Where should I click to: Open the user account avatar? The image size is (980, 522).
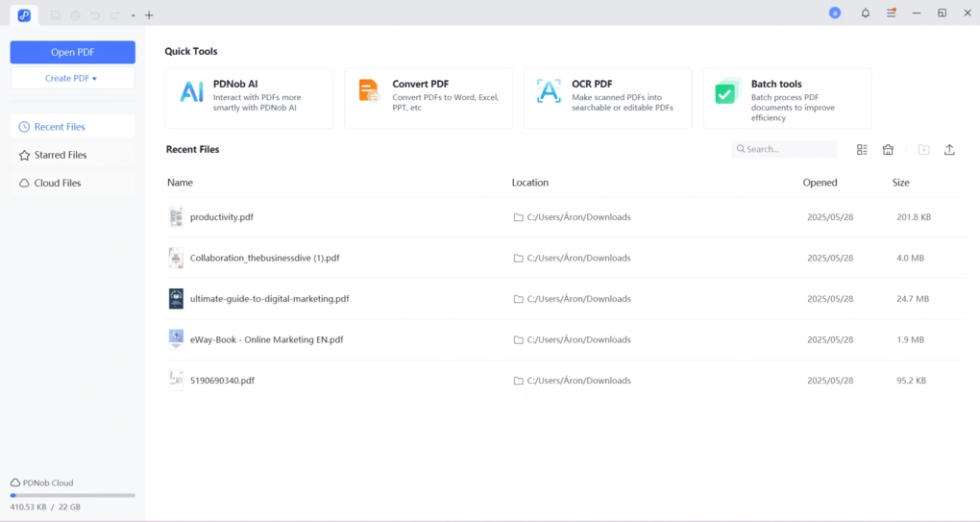[x=835, y=13]
